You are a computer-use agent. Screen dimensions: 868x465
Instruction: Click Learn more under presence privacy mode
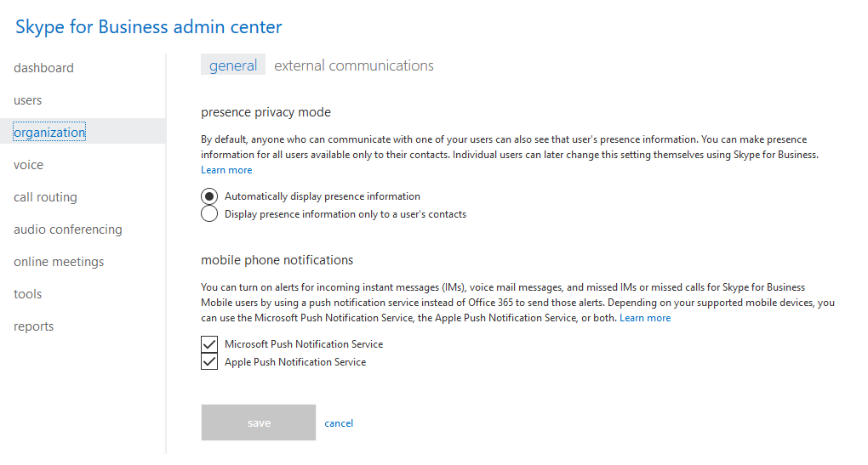(226, 170)
